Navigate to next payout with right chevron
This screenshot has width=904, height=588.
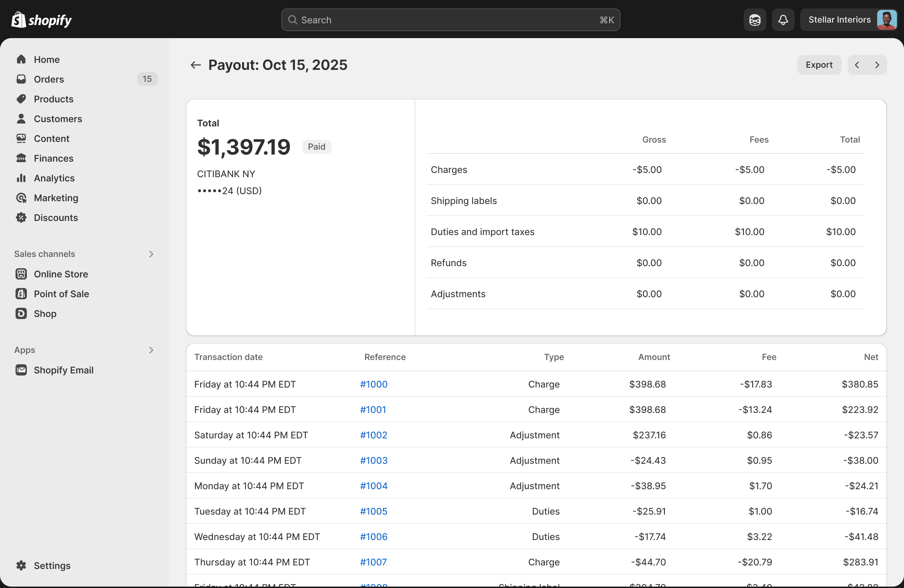877,65
